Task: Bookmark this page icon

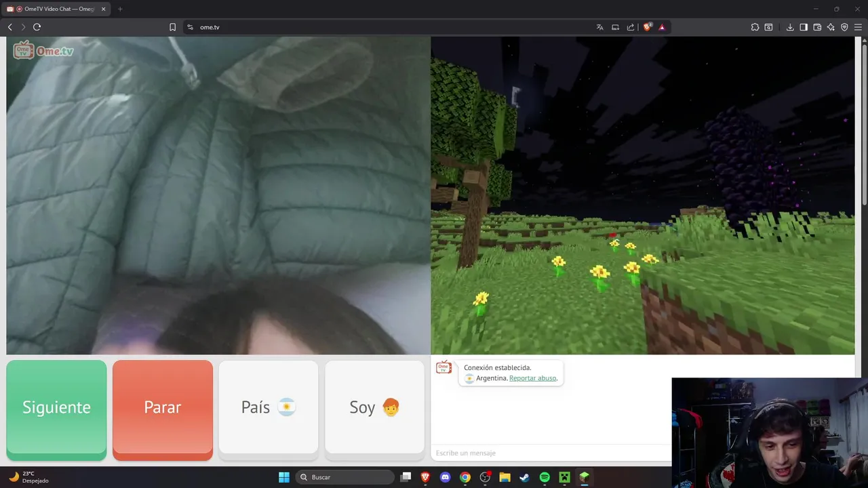Action: click(x=172, y=27)
